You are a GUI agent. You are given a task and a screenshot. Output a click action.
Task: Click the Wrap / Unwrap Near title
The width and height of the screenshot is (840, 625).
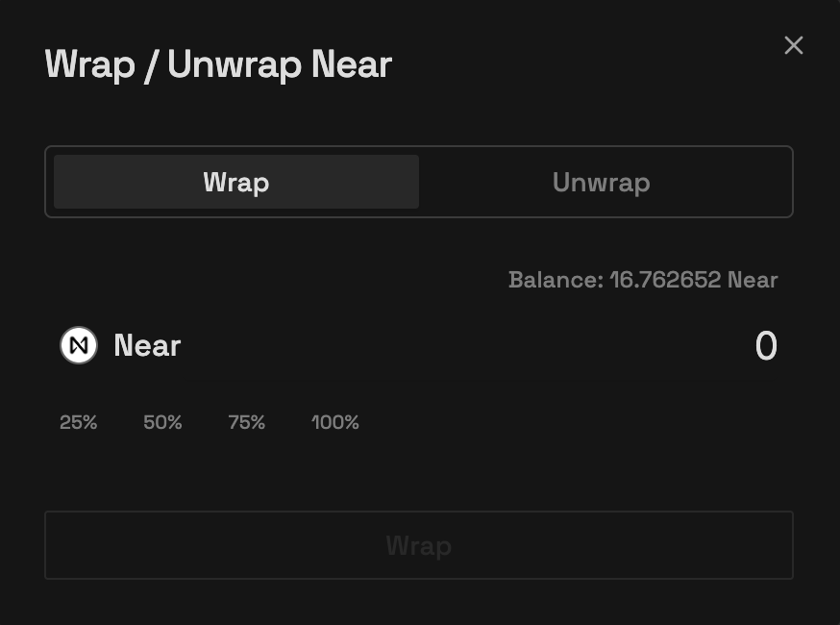(x=217, y=64)
